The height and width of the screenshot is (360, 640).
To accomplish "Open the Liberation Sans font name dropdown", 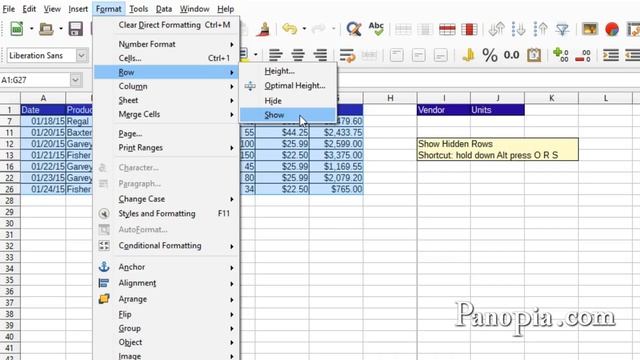I will tap(82, 55).
